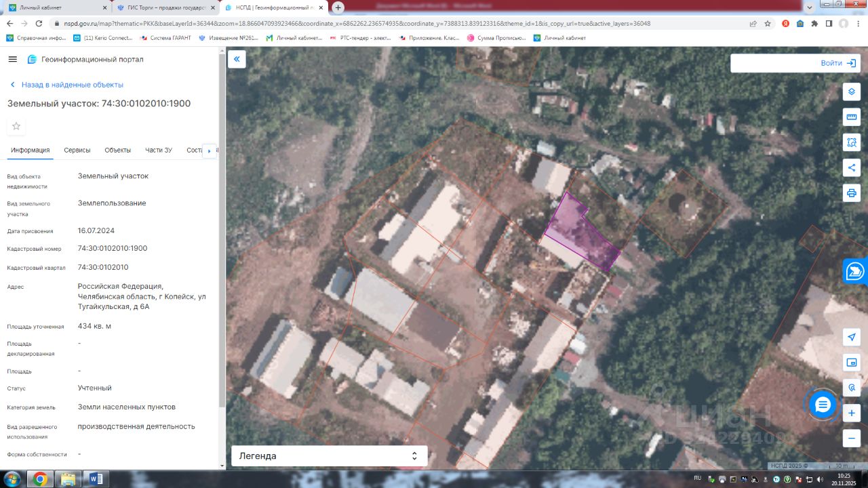The width and height of the screenshot is (868, 488).
Task: Click the cadastral quarter value 74:30:0102010
Action: pos(103,267)
